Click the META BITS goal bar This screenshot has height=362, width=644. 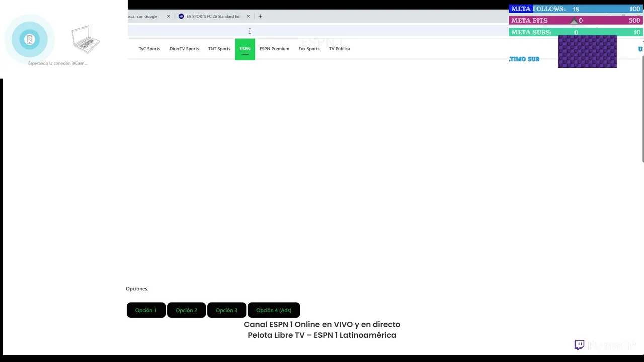576,20
